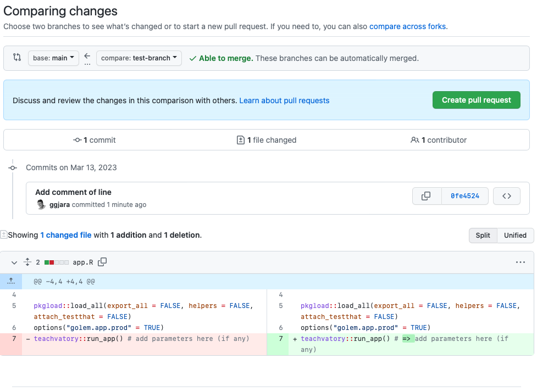The image size is (537, 392).
Task: Browse repository at this commit icon
Action: pos(507,196)
